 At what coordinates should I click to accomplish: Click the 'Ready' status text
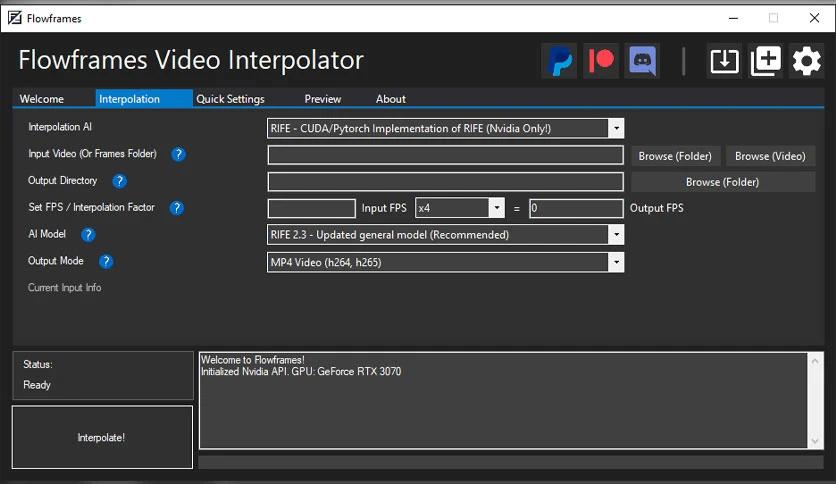click(37, 385)
